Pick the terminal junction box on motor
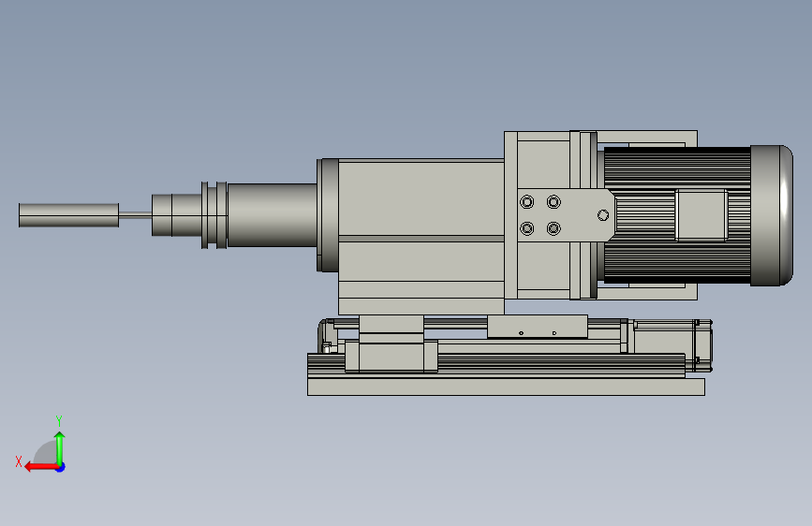 coord(701,215)
